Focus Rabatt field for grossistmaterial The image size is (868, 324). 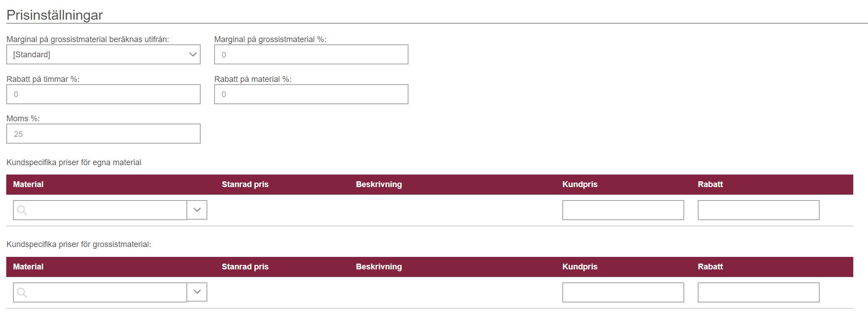tap(758, 293)
